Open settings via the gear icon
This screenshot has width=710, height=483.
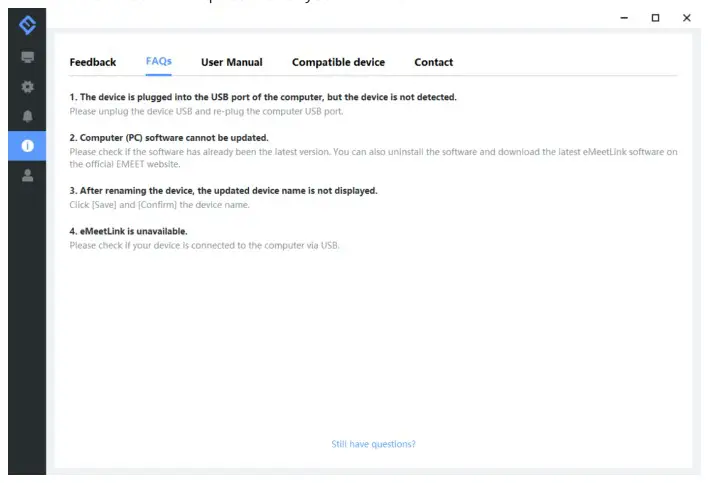27,87
